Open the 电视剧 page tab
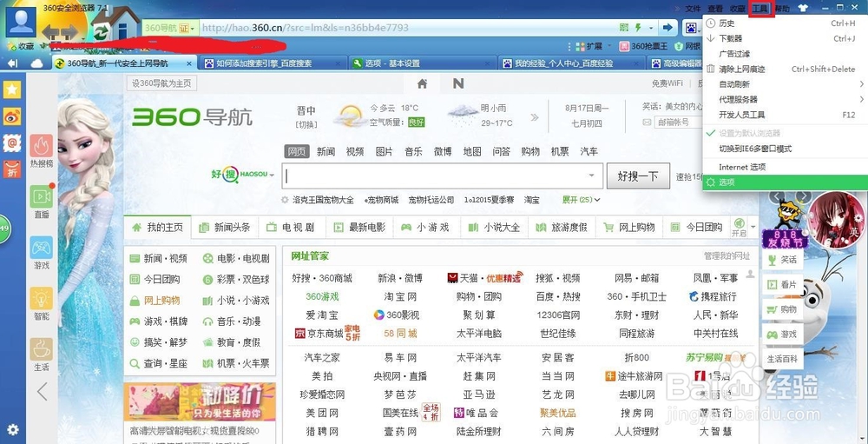868x444 pixels. [x=291, y=228]
